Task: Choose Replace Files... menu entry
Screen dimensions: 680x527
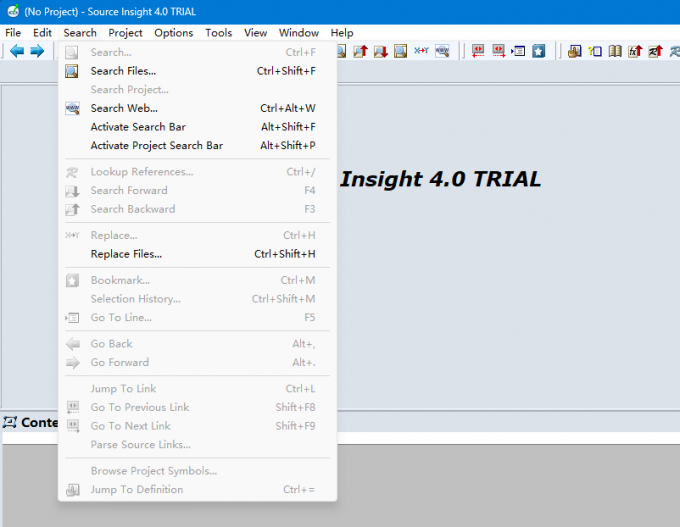Action: [x=197, y=254]
